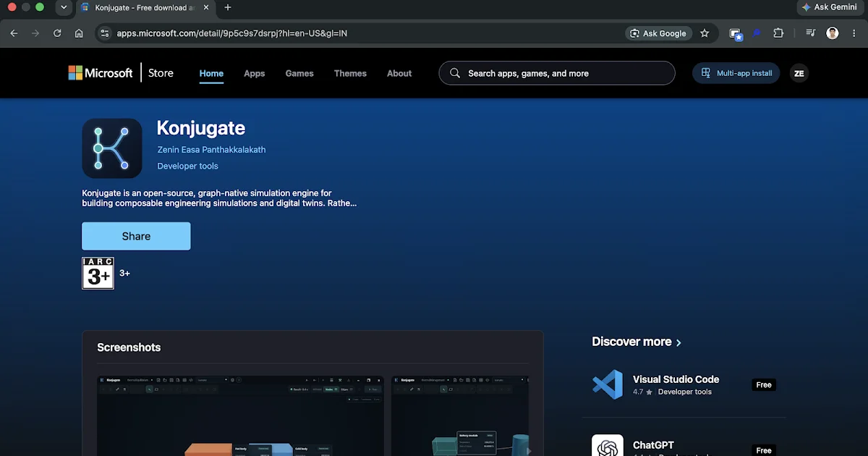
Task: Go to the About navigation tab
Action: pyautogui.click(x=399, y=73)
